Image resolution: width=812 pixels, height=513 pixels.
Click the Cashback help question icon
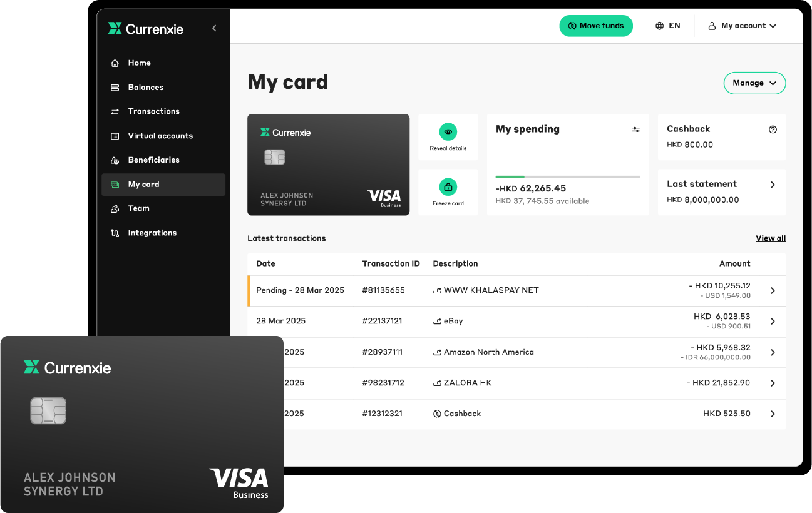(773, 130)
